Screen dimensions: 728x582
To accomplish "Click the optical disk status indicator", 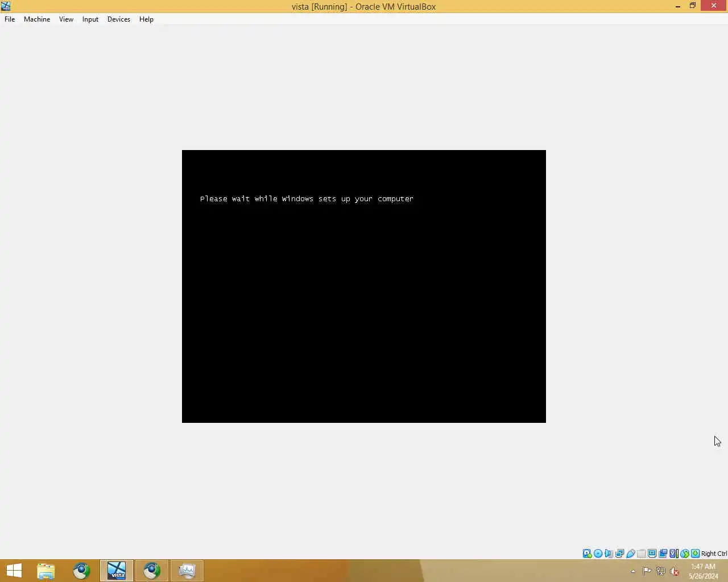I will pyautogui.click(x=598, y=554).
